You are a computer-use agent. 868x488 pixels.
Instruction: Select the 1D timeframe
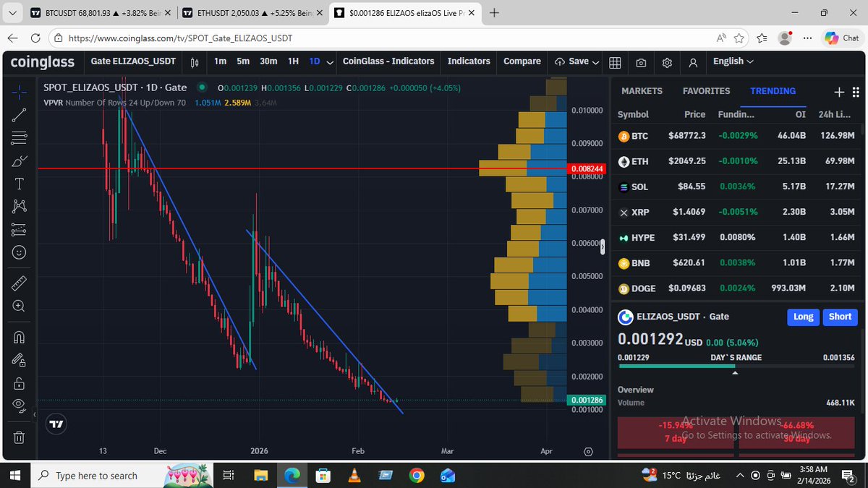click(x=315, y=61)
